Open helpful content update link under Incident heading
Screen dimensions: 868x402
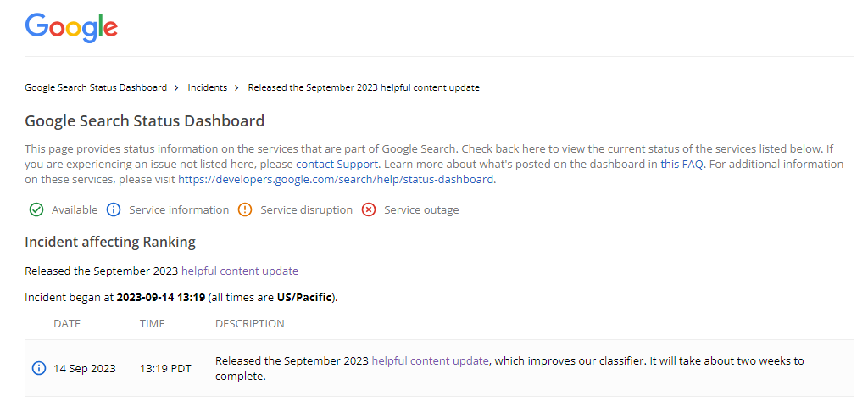pos(240,271)
